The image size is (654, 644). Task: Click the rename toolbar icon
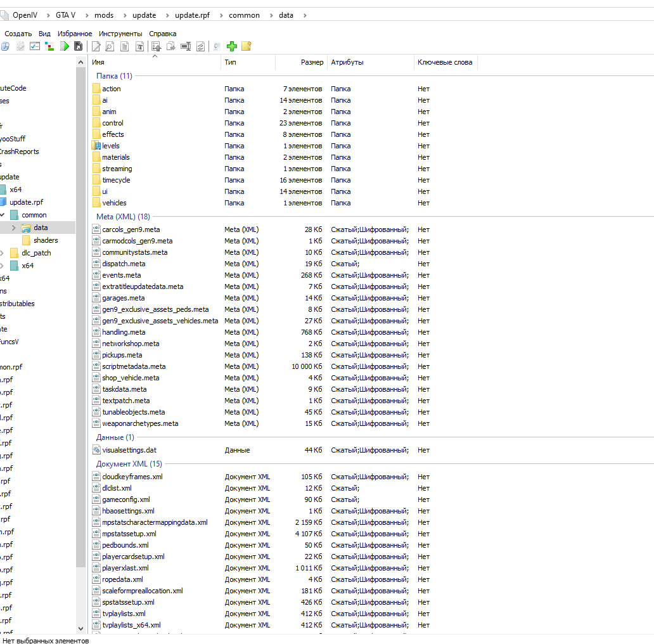click(186, 46)
